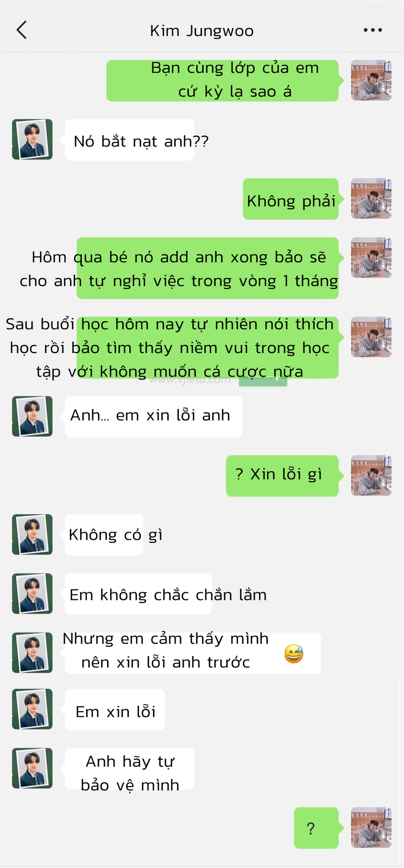Select the '? Xin lỗi gì' bubble
Image resolution: width=404 pixels, height=868 pixels.
(282, 476)
